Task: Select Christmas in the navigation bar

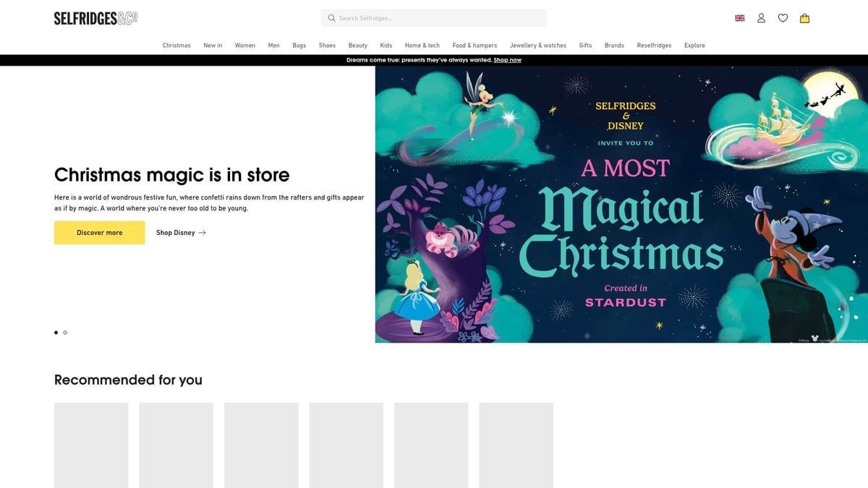Action: pos(177,44)
